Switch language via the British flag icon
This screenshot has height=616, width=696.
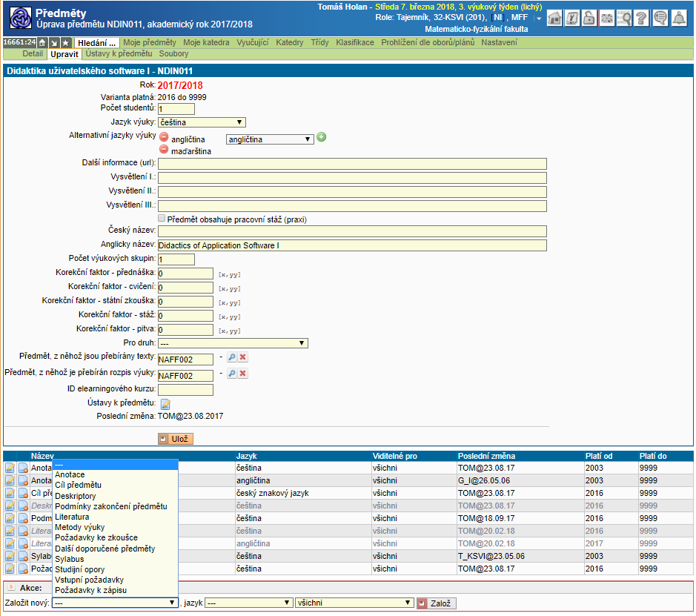pos(607,19)
